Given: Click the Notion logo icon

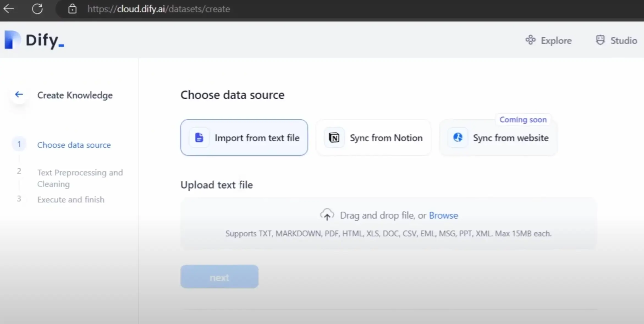Looking at the screenshot, I should tap(334, 138).
